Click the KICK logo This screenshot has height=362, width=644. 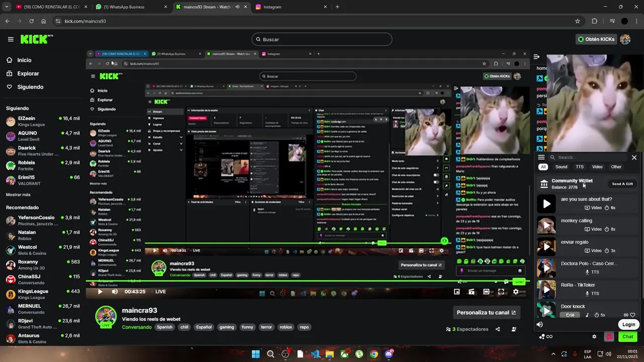[36, 39]
